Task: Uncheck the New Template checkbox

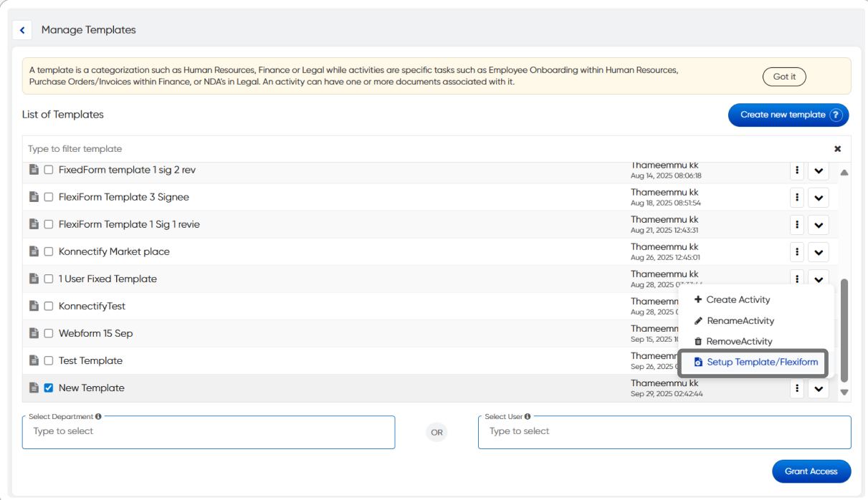Action: click(x=49, y=388)
